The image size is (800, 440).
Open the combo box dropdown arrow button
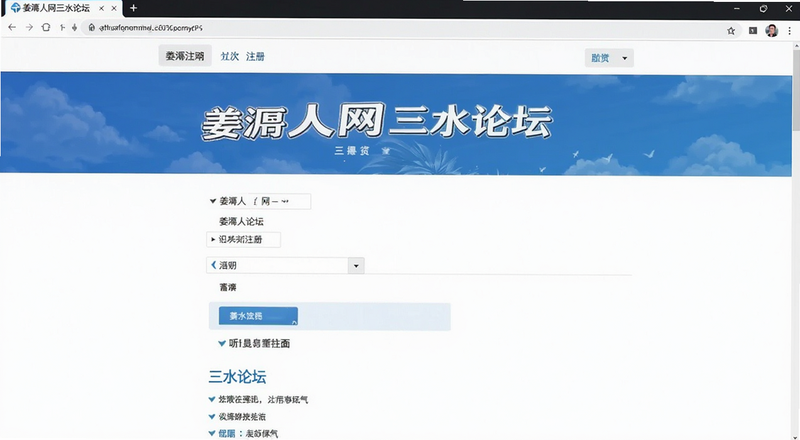(x=356, y=265)
